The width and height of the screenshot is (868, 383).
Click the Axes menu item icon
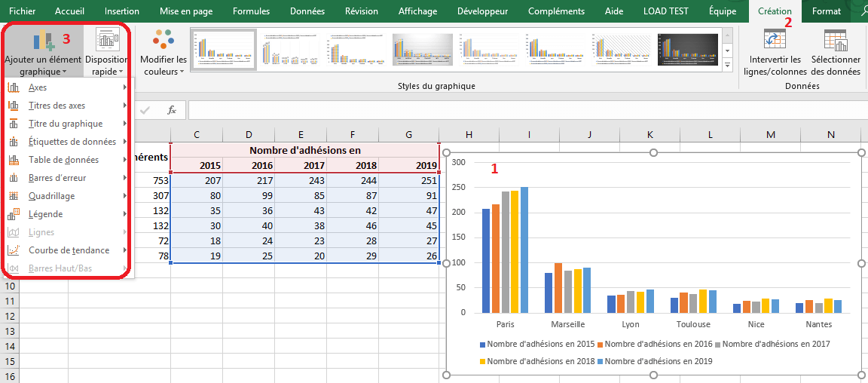(14, 87)
